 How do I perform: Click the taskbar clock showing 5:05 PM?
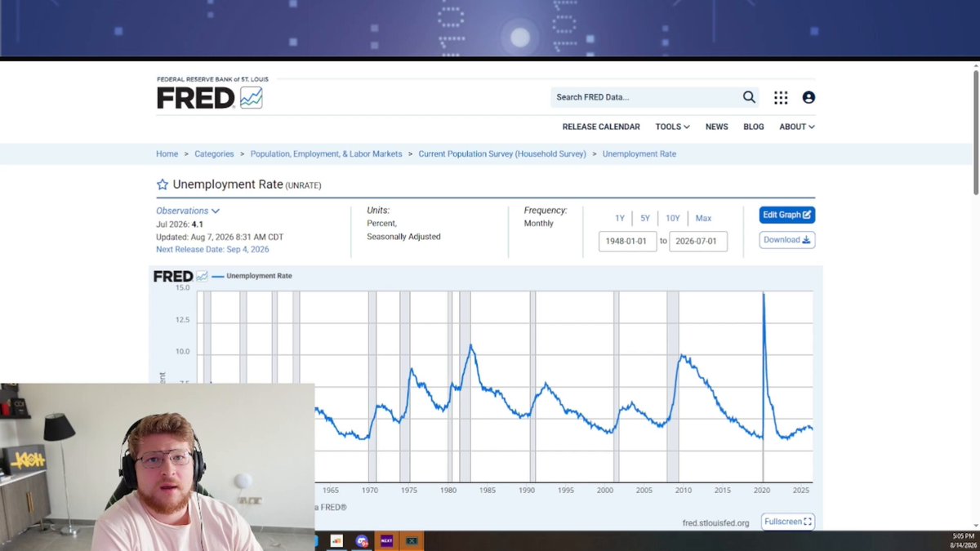coord(964,536)
